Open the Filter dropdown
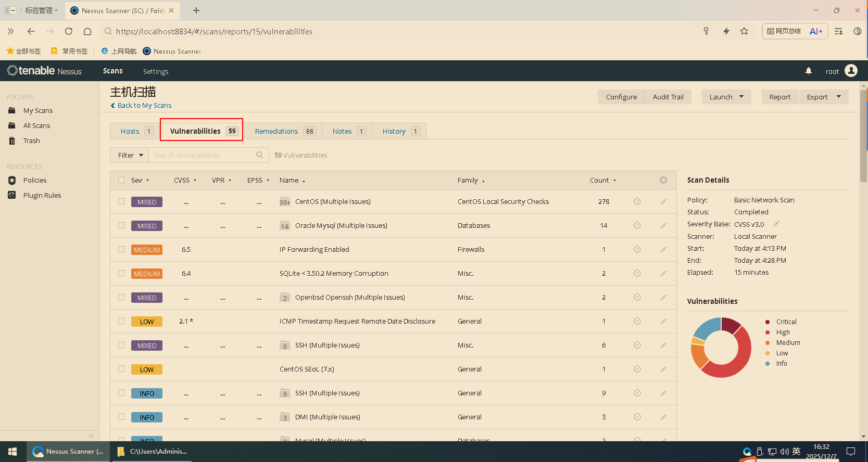Screen dimensions: 868x462 [130, 155]
